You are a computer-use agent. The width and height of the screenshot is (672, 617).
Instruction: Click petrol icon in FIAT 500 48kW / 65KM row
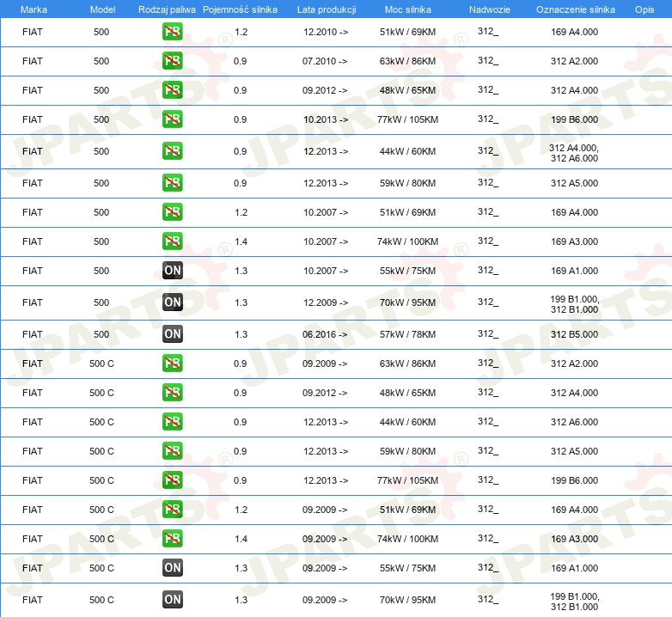(172, 90)
